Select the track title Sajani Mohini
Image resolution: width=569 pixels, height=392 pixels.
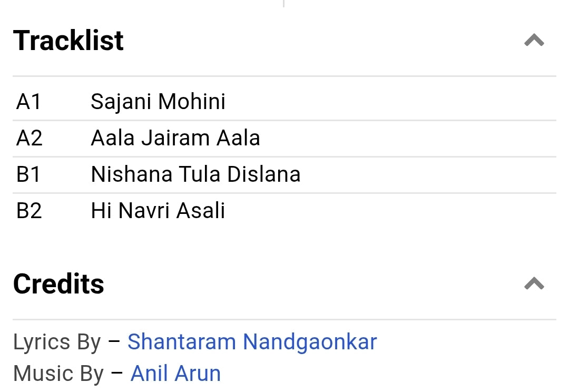[158, 102]
